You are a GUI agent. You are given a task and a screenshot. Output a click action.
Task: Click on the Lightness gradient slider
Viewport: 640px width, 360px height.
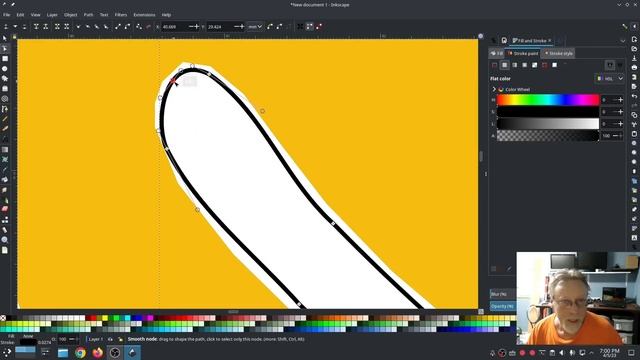coord(548,124)
